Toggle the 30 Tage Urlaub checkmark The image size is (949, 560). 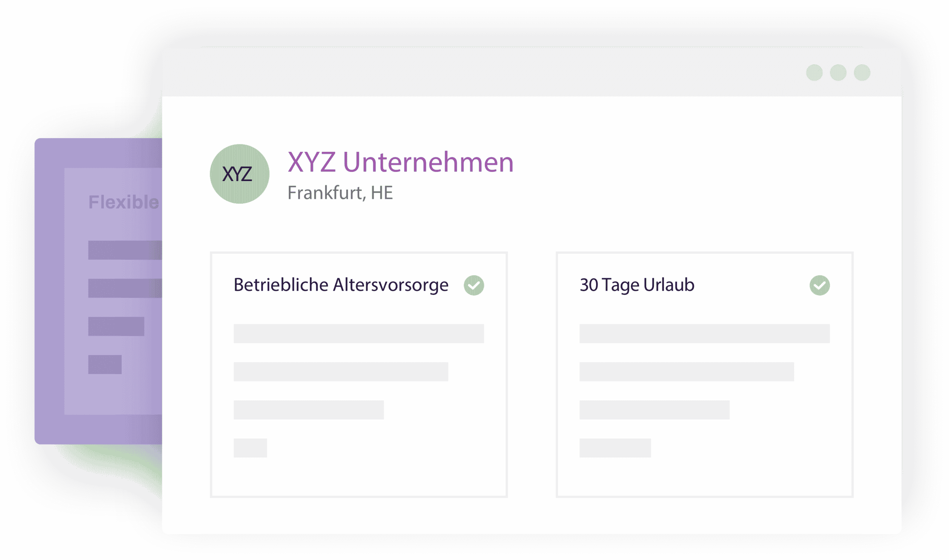click(820, 285)
